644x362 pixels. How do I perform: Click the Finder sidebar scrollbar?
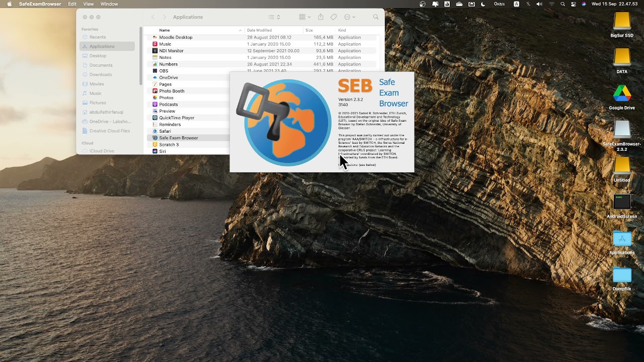pos(141,55)
